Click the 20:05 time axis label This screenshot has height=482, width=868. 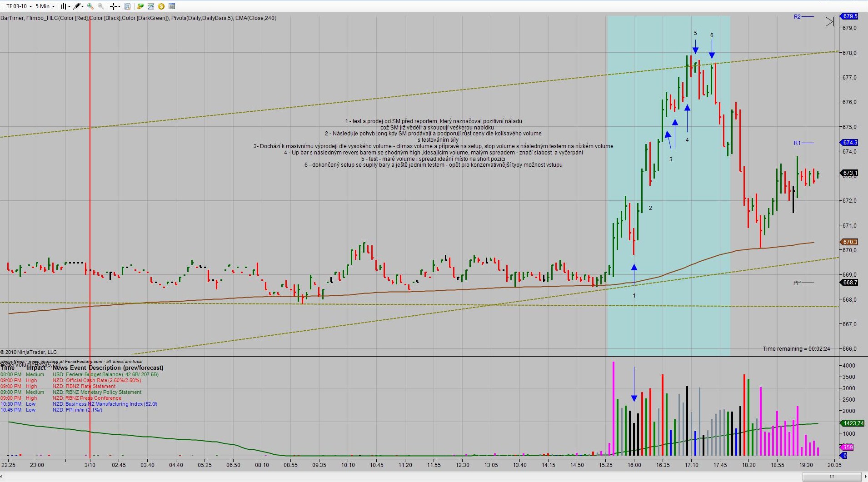point(834,465)
